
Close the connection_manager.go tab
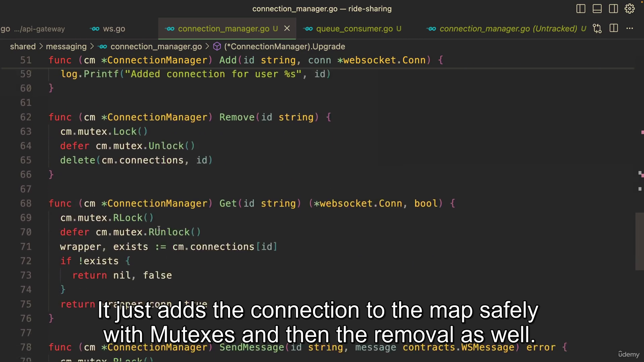[x=287, y=28]
